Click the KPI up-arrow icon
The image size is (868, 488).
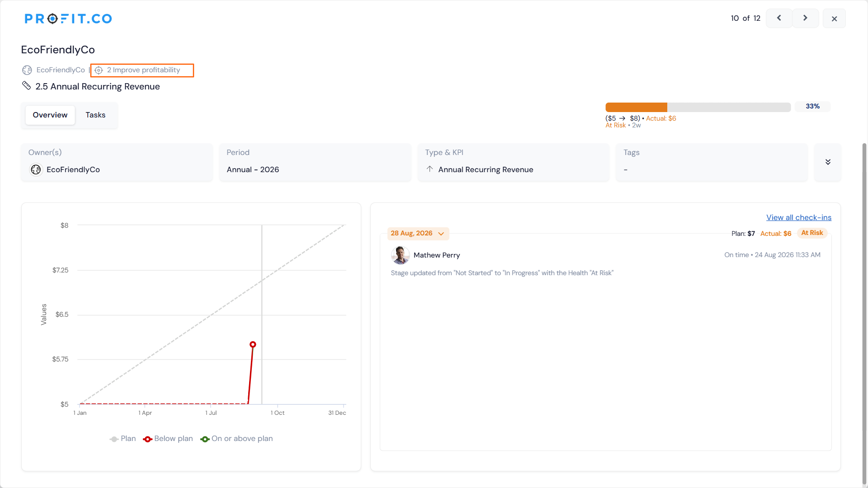click(429, 169)
